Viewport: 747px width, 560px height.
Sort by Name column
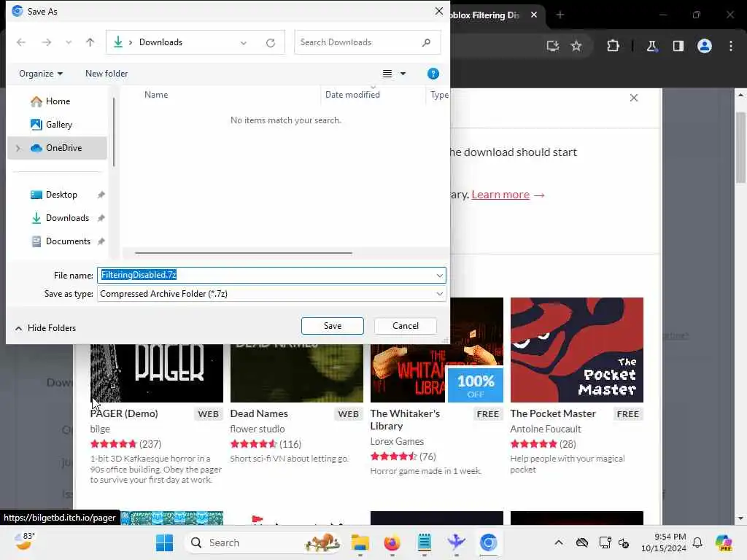click(x=156, y=95)
